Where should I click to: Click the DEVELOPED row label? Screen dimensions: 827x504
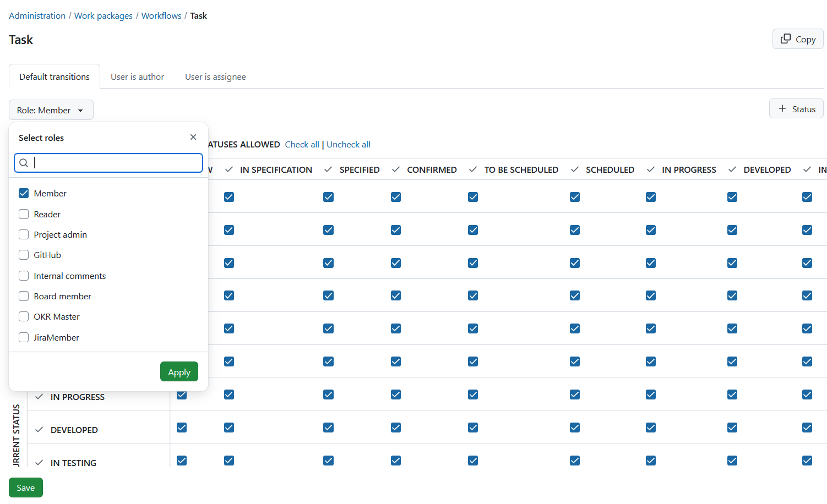(x=74, y=430)
